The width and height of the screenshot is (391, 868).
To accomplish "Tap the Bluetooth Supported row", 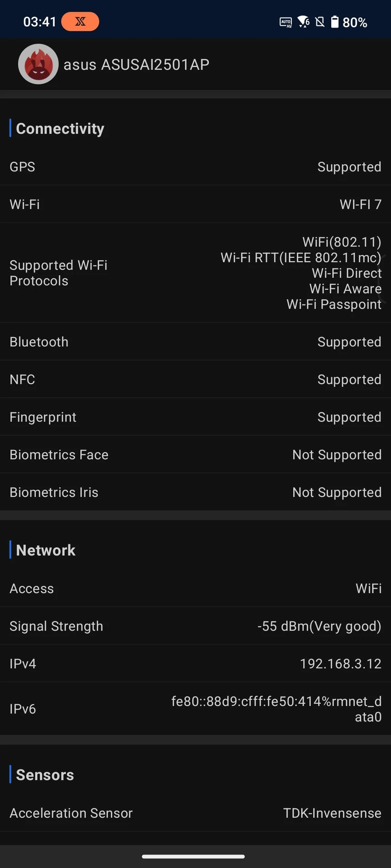I will click(195, 342).
